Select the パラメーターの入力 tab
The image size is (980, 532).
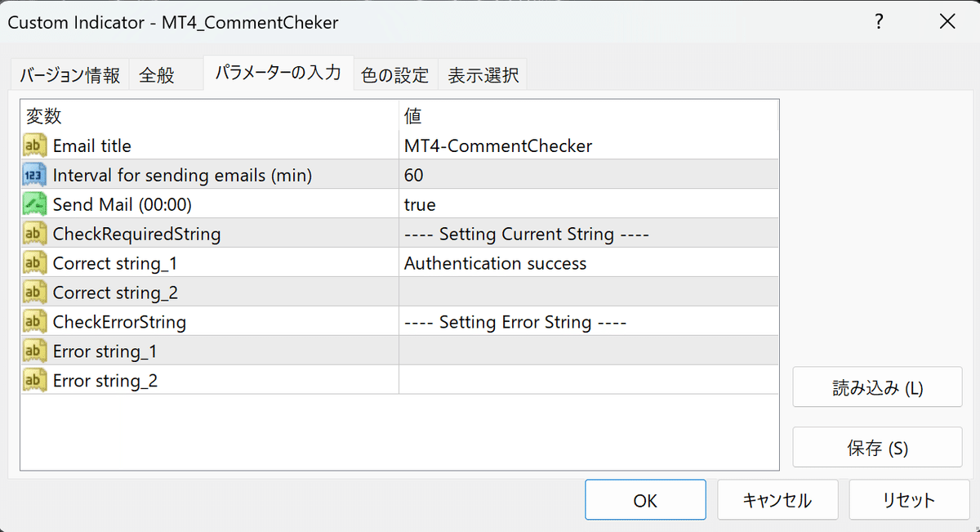[278, 73]
